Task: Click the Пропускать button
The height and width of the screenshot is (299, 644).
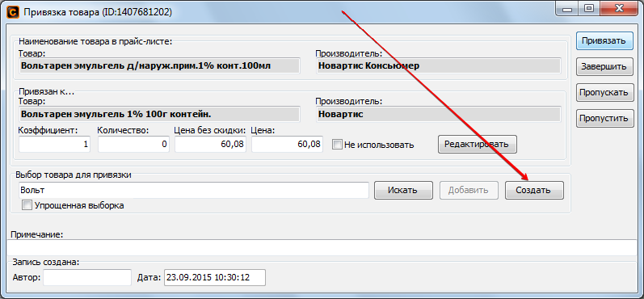Action: [x=604, y=92]
